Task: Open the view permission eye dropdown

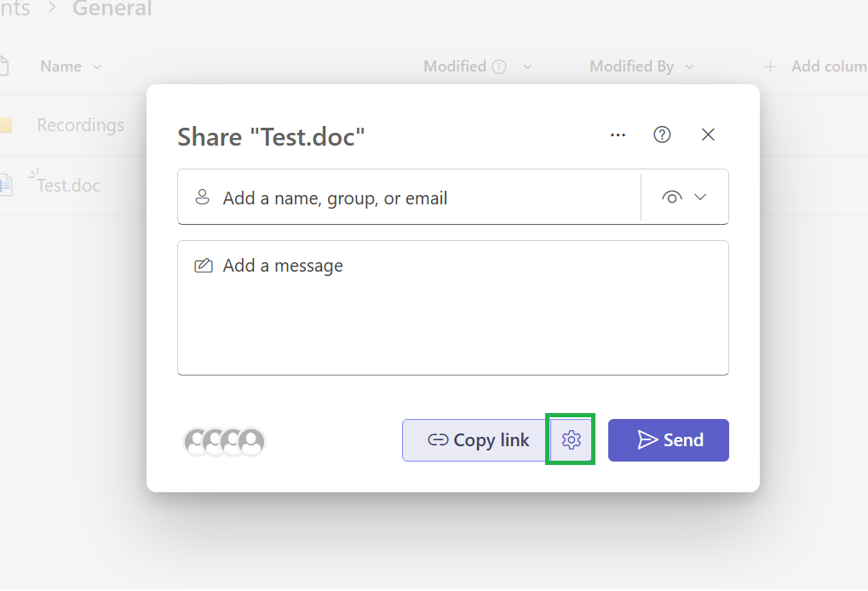Action: click(684, 197)
